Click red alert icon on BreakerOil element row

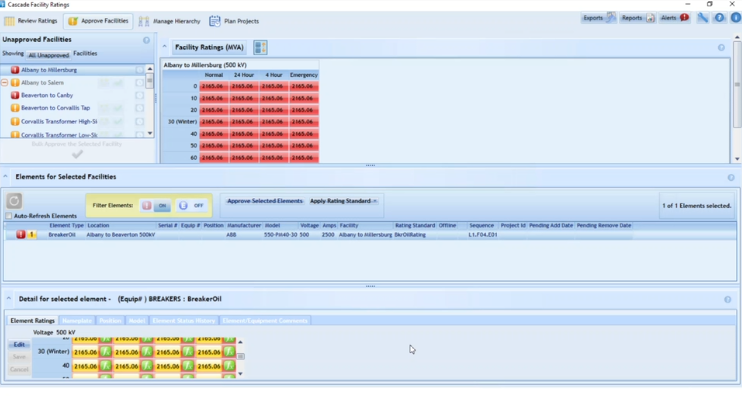pos(21,235)
